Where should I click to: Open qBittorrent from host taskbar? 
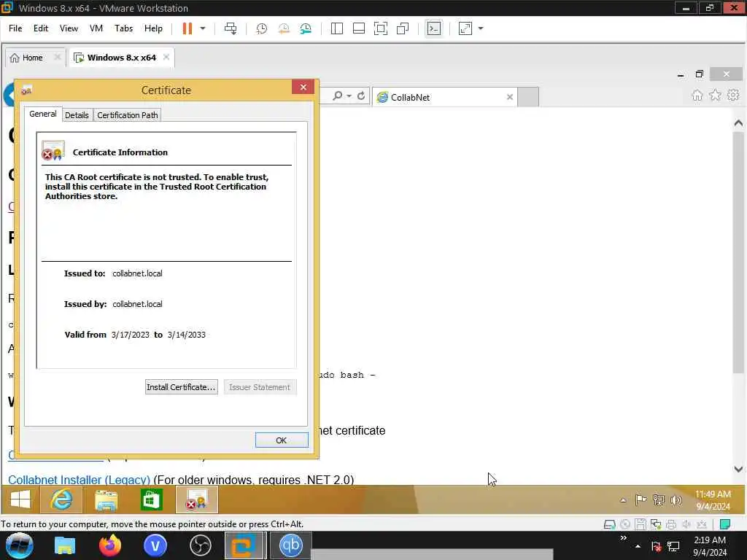click(x=290, y=545)
